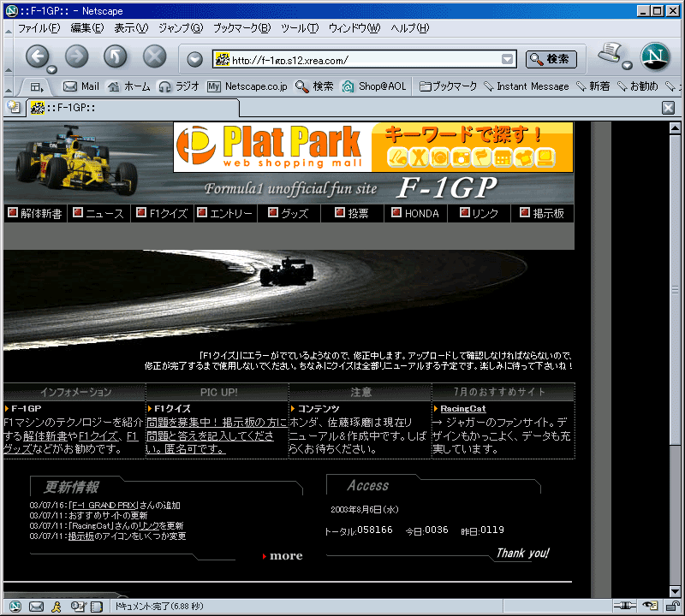This screenshot has width=685, height=616.
Task: Open the Back button history dropdown arrow
Action: tap(52, 69)
